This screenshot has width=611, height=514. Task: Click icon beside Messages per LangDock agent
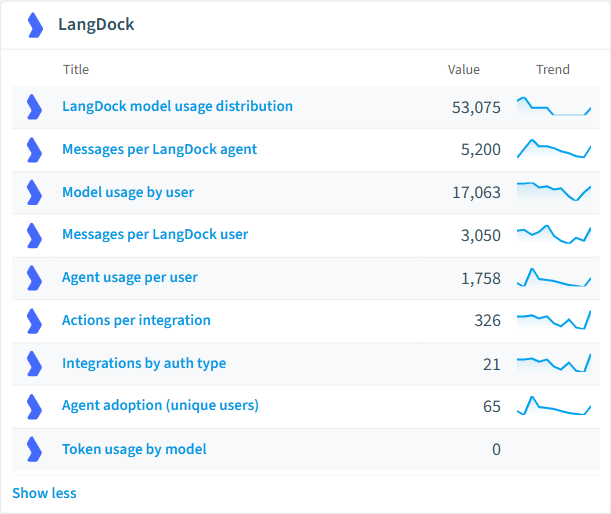pos(34,150)
